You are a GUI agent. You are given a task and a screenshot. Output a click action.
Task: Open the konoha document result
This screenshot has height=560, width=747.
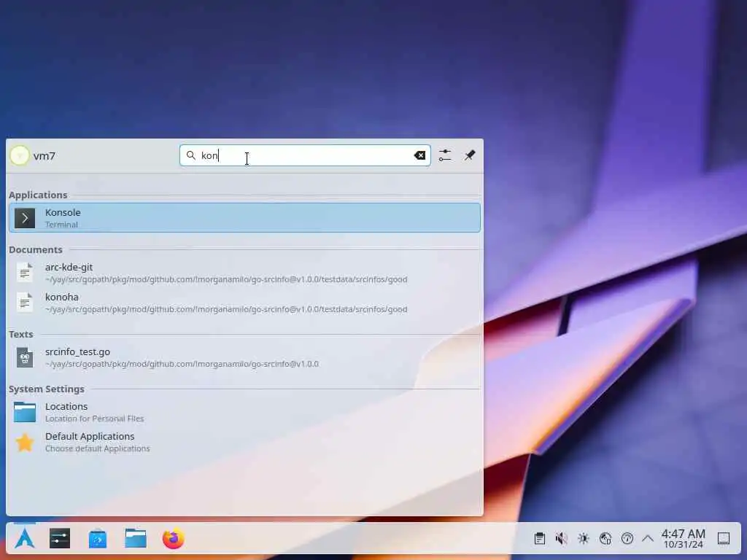(244, 303)
